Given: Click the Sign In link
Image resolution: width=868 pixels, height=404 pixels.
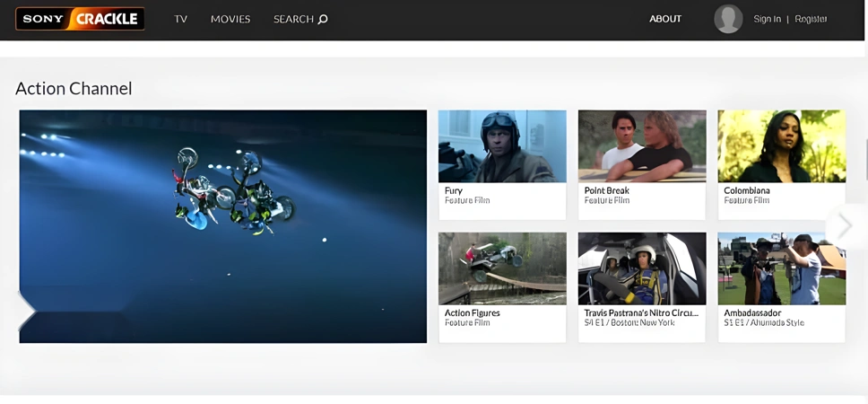Looking at the screenshot, I should 767,19.
